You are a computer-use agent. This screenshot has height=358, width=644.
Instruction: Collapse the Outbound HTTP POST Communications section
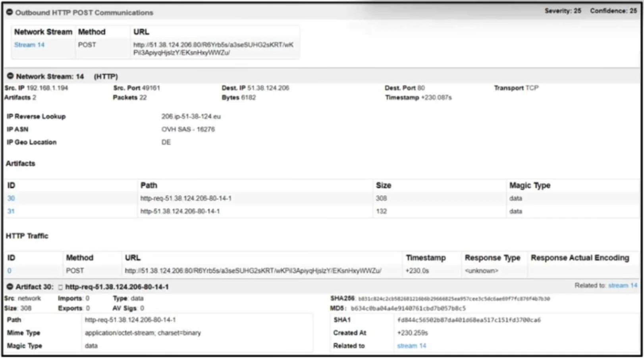10,12
